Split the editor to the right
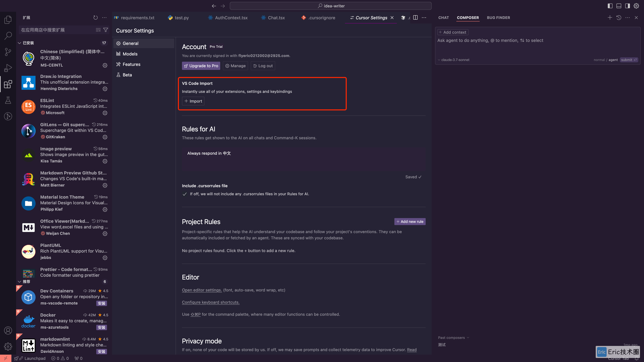Screen dimensions: 644x362 416,17
